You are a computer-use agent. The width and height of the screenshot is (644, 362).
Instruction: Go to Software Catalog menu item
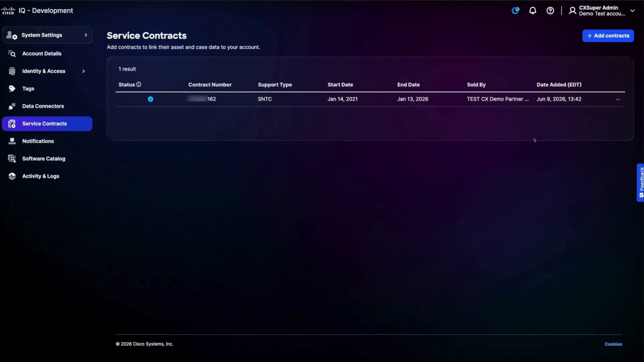tap(47, 159)
